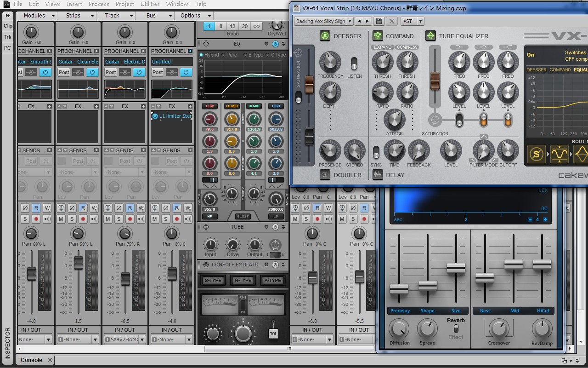Click the Tube Equalizer power icon
This screenshot has width=588, height=368.
(x=430, y=36)
